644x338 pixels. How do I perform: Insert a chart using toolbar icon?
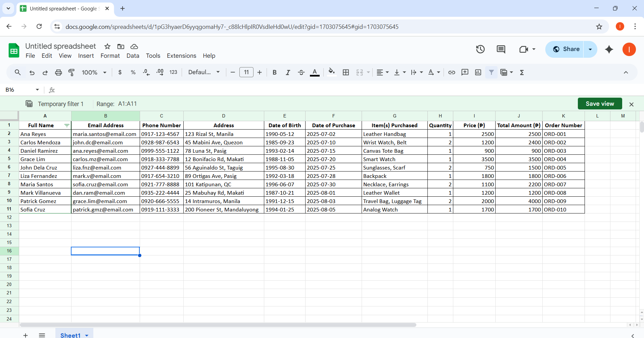tap(478, 73)
